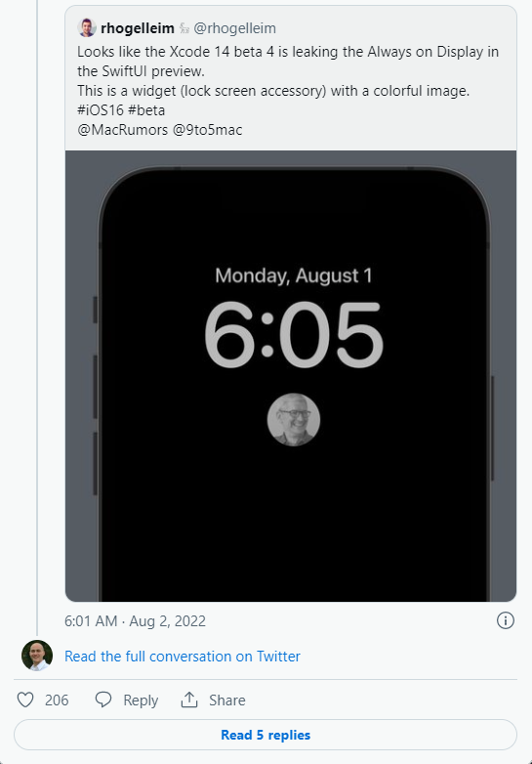The height and width of the screenshot is (764, 532).
Task: Click the circular portrait widget in the image
Action: (x=294, y=419)
